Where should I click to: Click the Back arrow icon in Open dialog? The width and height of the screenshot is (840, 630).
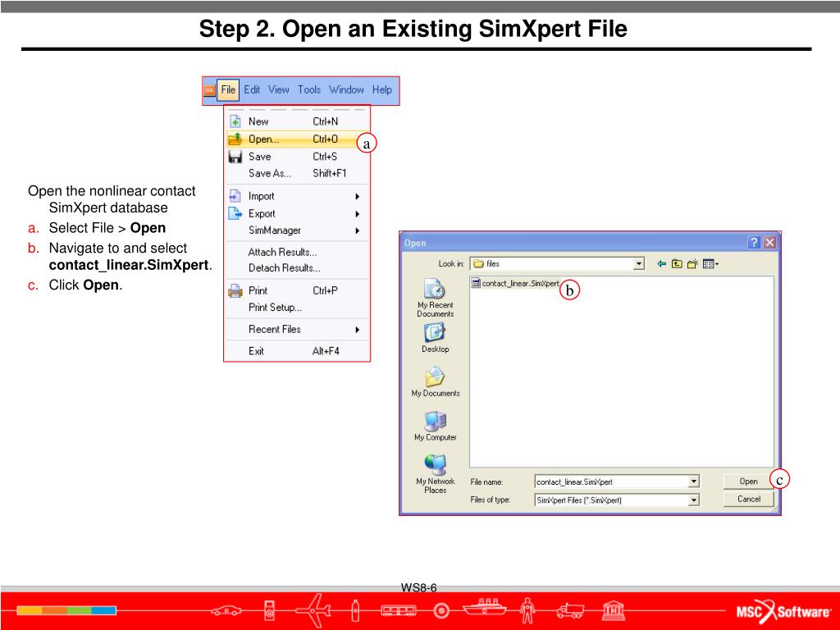662,264
